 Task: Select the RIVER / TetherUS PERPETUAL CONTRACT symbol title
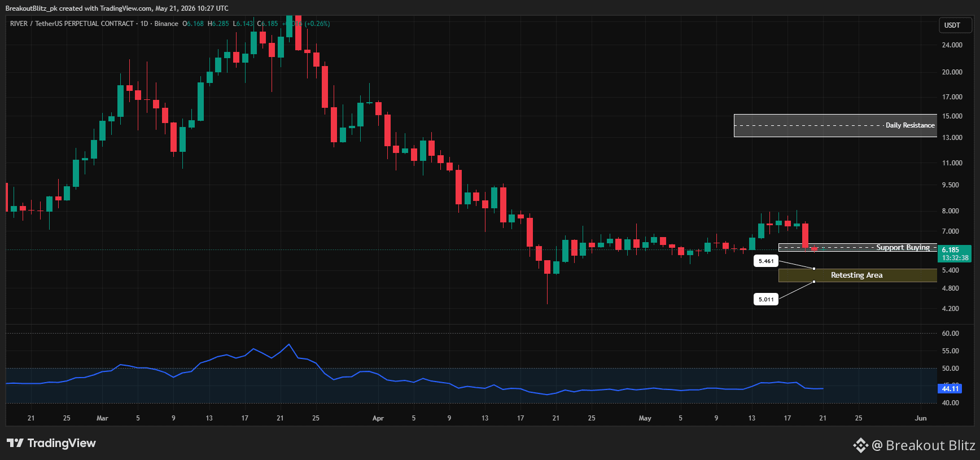click(72, 24)
